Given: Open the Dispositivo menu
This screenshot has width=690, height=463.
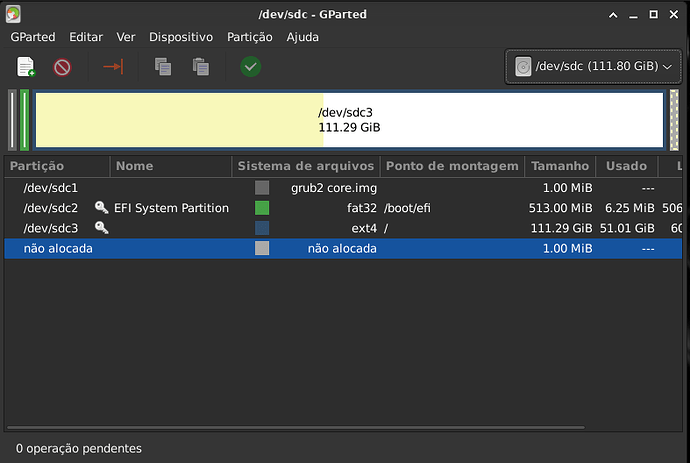Looking at the screenshot, I should [180, 37].
